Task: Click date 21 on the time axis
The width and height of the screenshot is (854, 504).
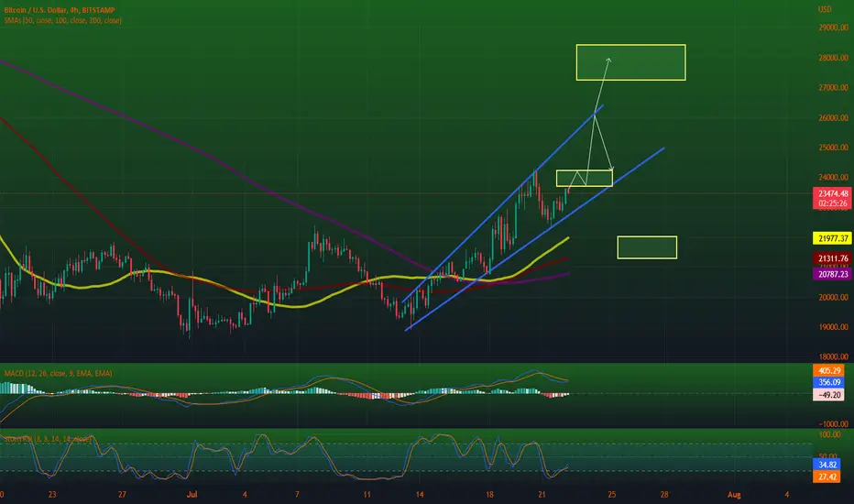Action: [542, 495]
